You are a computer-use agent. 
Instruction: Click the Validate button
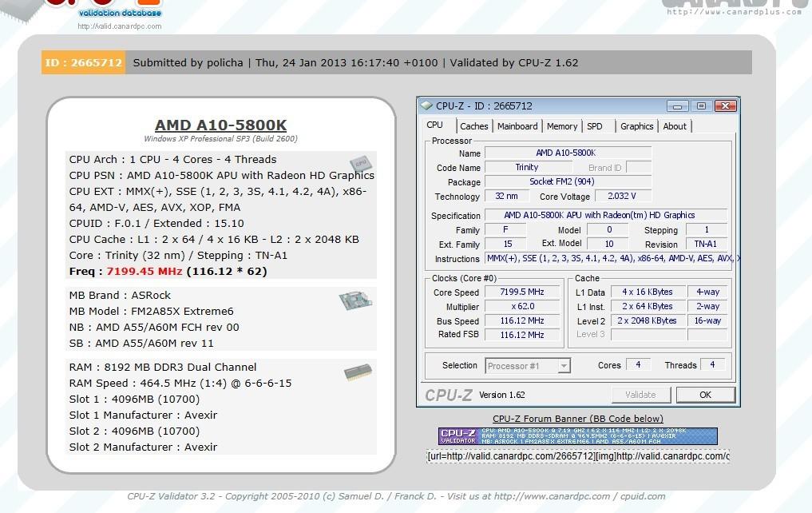click(640, 395)
